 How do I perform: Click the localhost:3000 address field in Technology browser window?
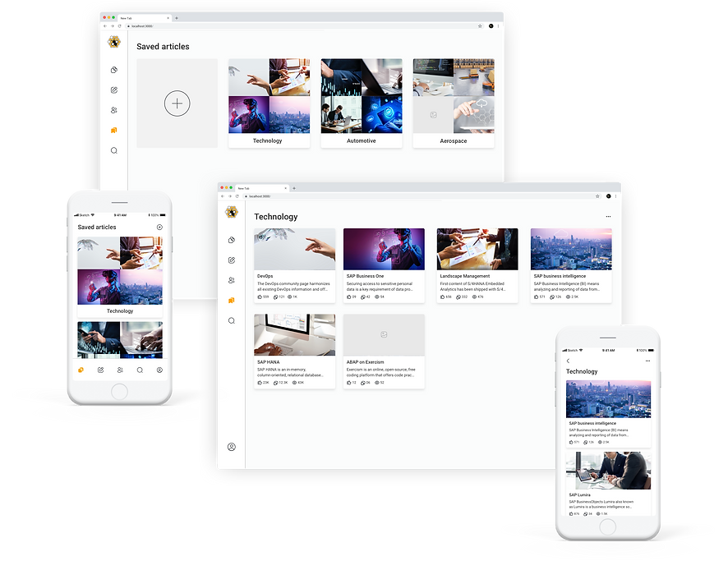420,196
